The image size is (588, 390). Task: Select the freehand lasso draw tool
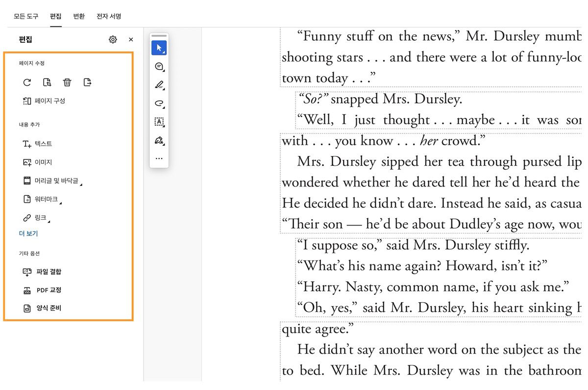(x=159, y=104)
